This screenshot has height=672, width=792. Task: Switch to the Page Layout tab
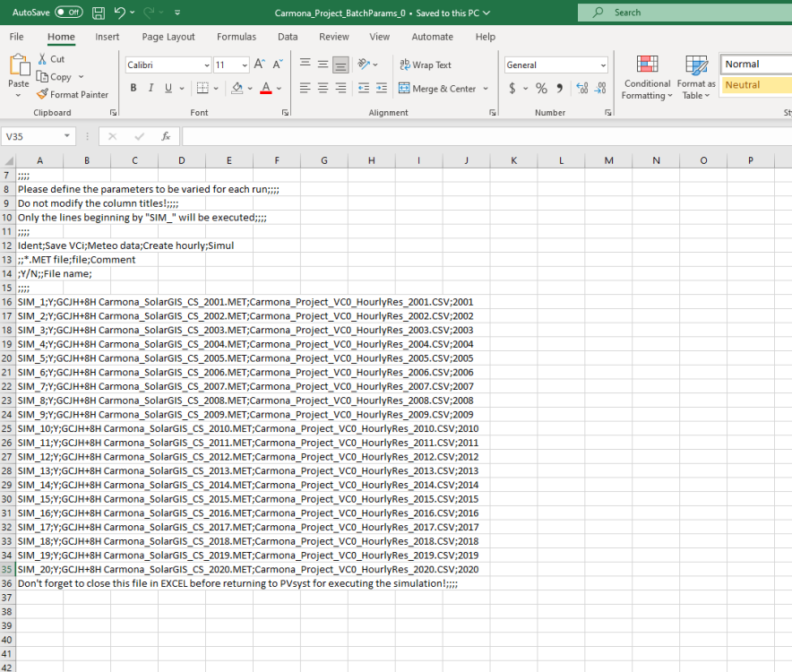pos(168,37)
